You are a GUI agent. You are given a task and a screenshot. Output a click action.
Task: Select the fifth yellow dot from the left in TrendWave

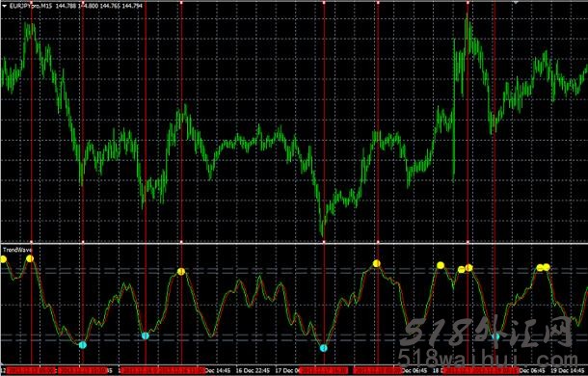(x=441, y=266)
